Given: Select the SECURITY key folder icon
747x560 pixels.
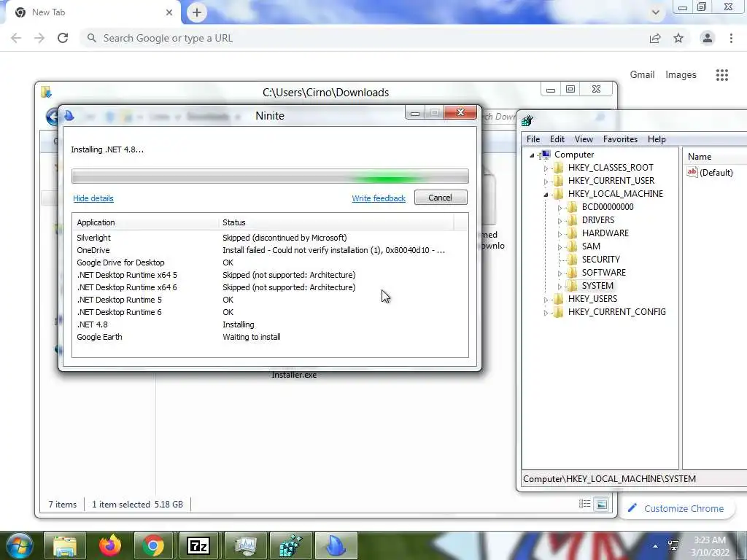Looking at the screenshot, I should [572, 259].
